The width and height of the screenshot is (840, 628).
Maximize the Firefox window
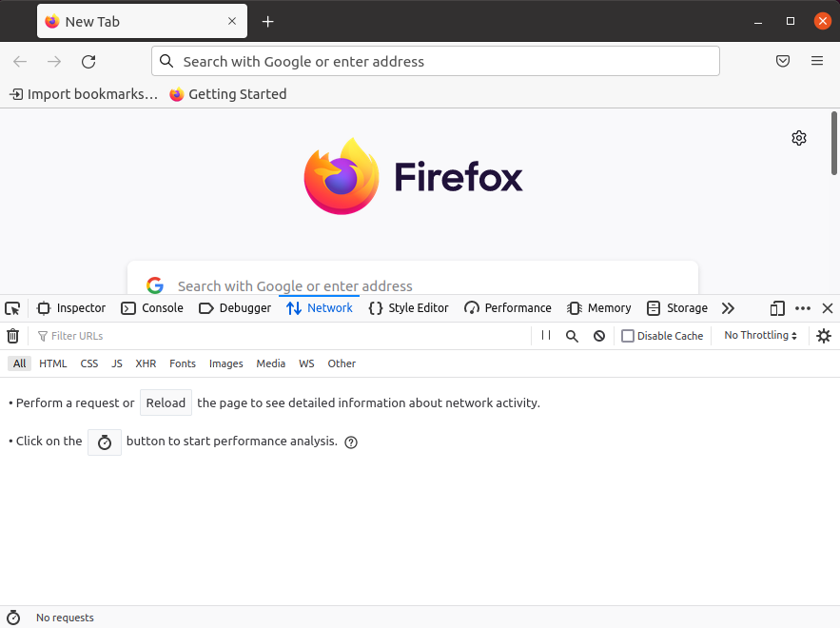coord(791,22)
